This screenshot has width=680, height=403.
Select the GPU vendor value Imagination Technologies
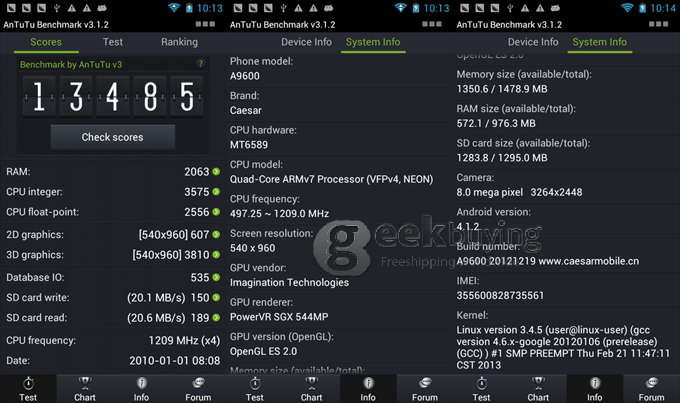[x=289, y=282]
